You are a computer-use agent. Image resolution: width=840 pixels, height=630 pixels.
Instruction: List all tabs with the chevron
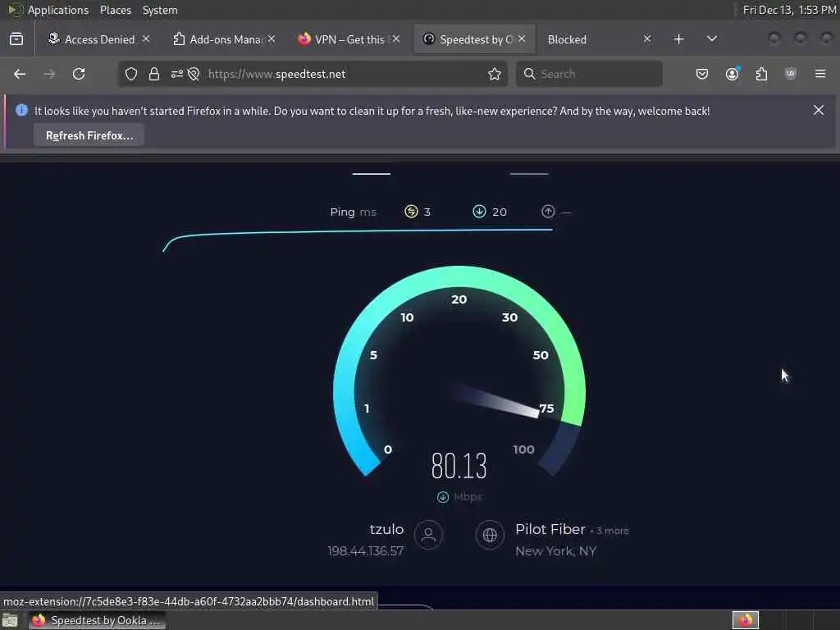711,39
